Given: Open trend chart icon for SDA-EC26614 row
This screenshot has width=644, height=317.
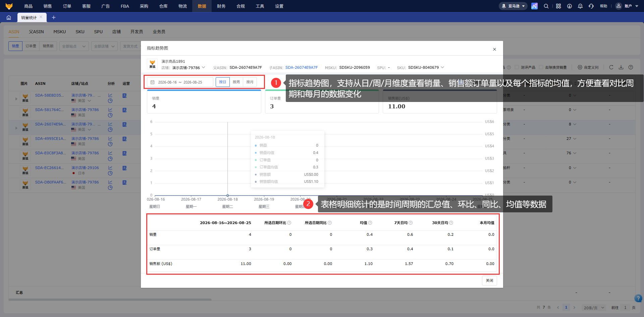Looking at the screenshot, I should [x=110, y=168].
